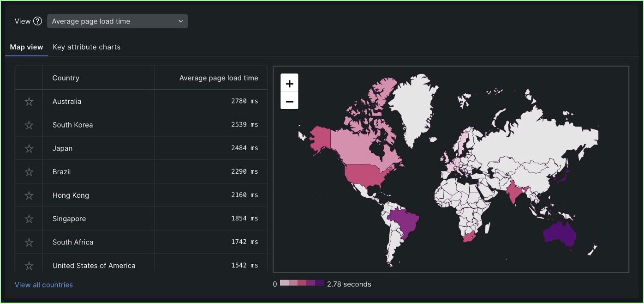The image size is (644, 304).
Task: Click the star icon beside Australia
Action: (29, 101)
